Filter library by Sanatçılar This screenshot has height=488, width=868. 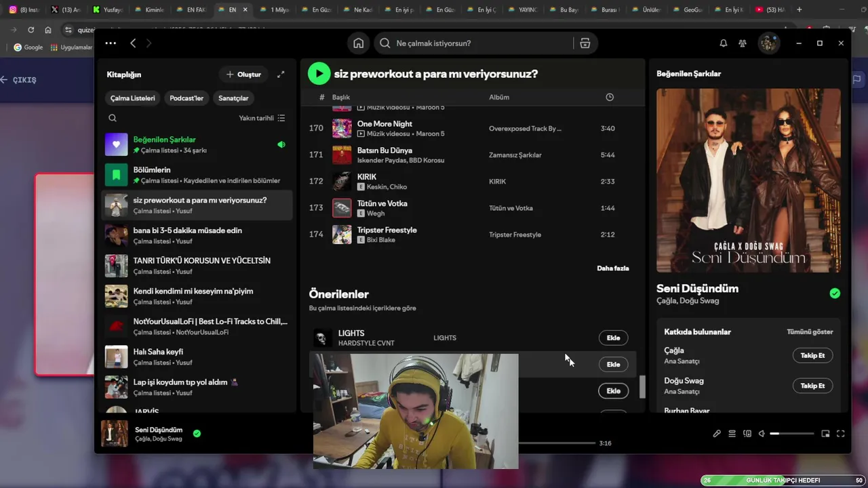(x=233, y=98)
